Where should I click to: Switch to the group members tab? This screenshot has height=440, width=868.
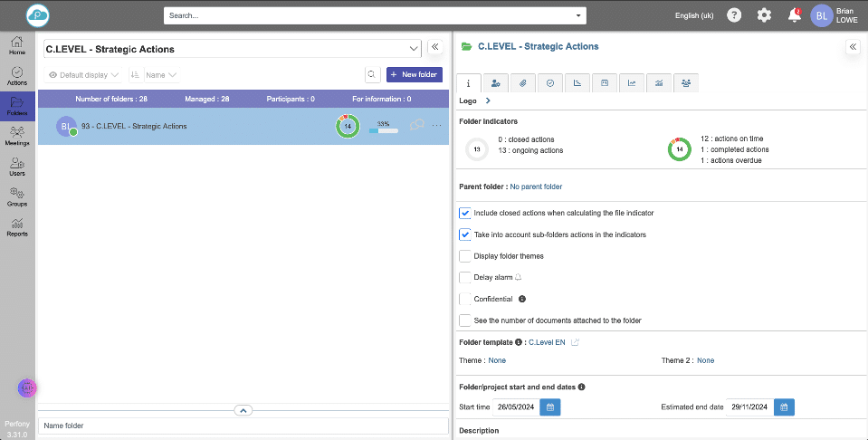pyautogui.click(x=686, y=83)
